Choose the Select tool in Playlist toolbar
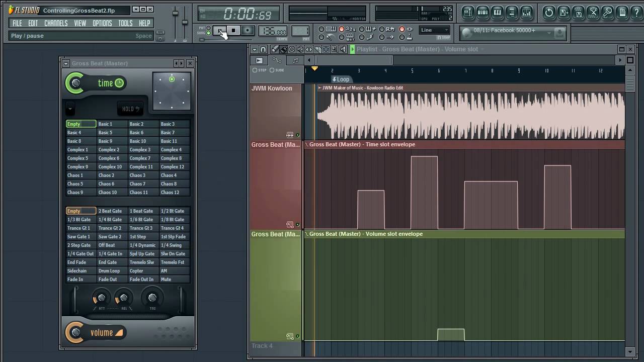 [326, 49]
